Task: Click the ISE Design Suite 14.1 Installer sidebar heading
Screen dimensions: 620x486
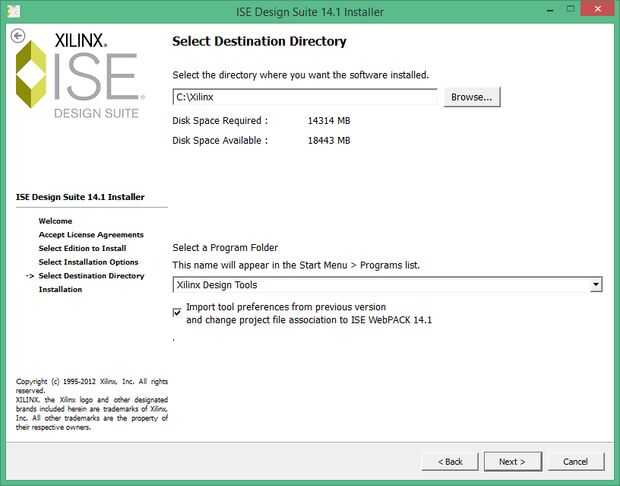Action: 80,197
